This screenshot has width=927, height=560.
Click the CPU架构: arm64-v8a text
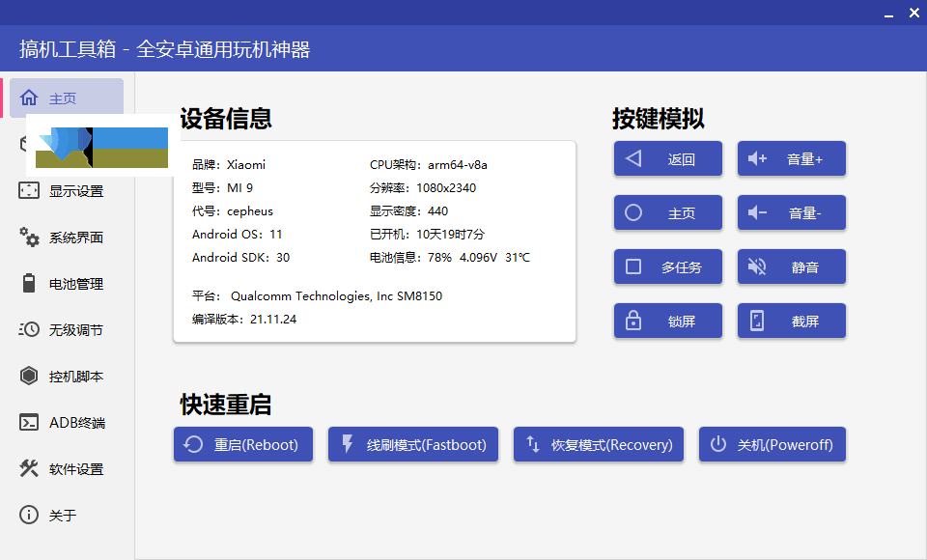(429, 164)
